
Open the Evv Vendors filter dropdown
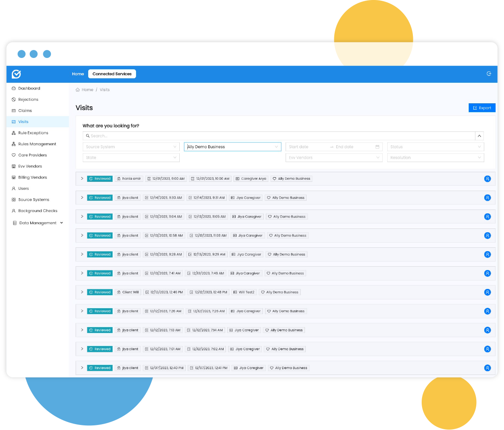point(334,158)
